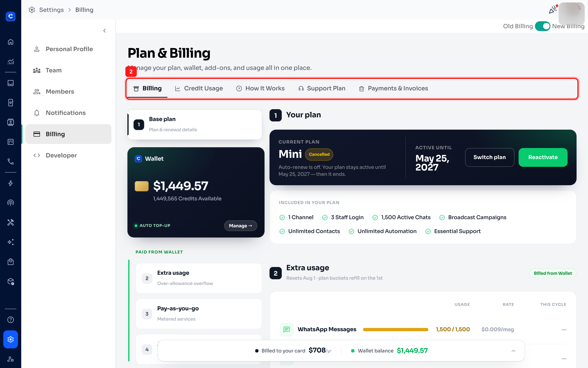Click the AUTO TOP-UP status label
Image resolution: width=588 pixels, height=368 pixels.
pos(155,226)
